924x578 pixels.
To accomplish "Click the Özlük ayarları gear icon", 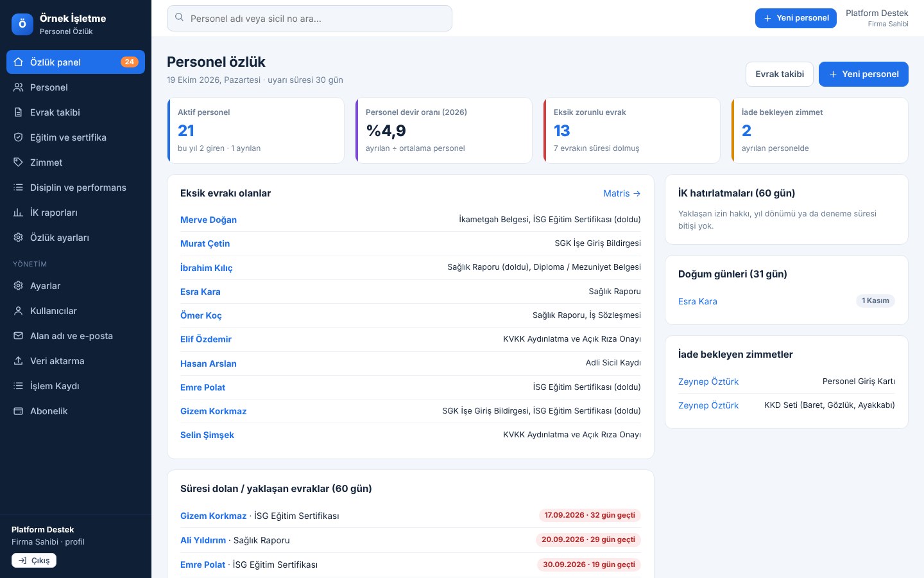I will click(18, 238).
